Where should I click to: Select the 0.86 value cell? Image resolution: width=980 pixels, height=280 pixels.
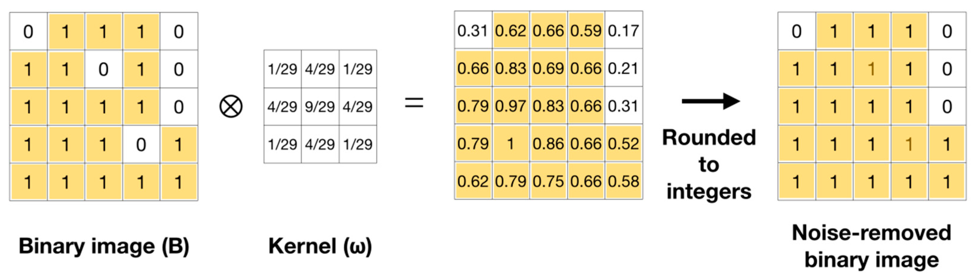click(548, 144)
